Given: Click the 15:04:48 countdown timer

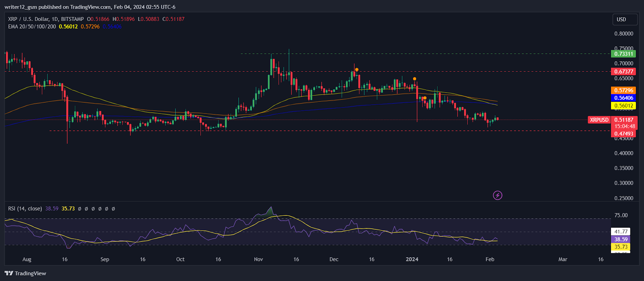Looking at the screenshot, I should [624, 126].
